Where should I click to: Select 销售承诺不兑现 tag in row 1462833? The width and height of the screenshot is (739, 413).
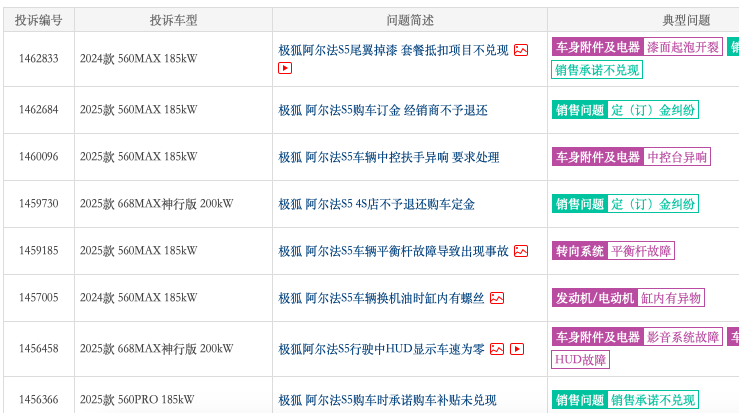click(x=597, y=70)
